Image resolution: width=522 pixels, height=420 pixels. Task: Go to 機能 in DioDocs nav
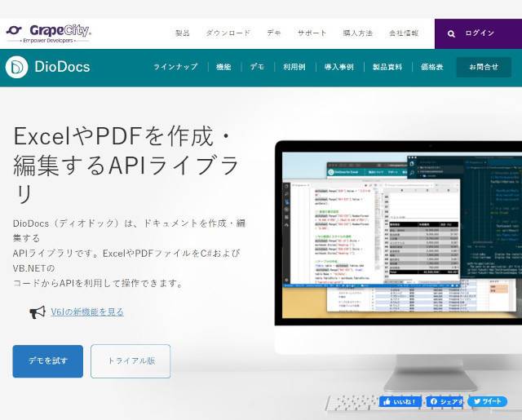click(223, 67)
